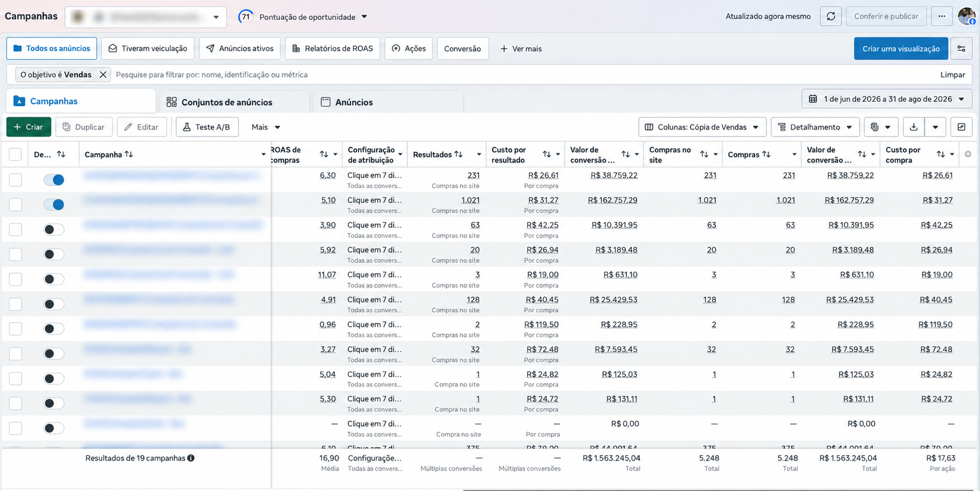Open Campanha column options arrow
The image size is (980, 491).
(263, 154)
